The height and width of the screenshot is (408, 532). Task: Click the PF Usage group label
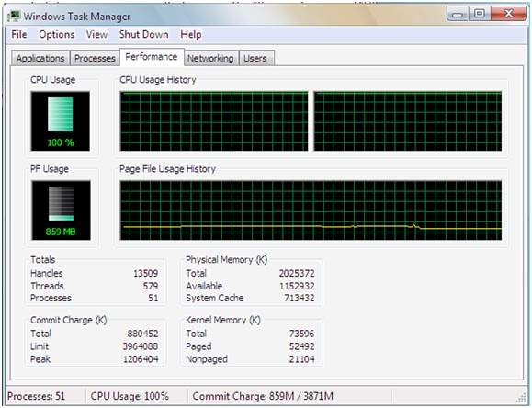(50, 169)
